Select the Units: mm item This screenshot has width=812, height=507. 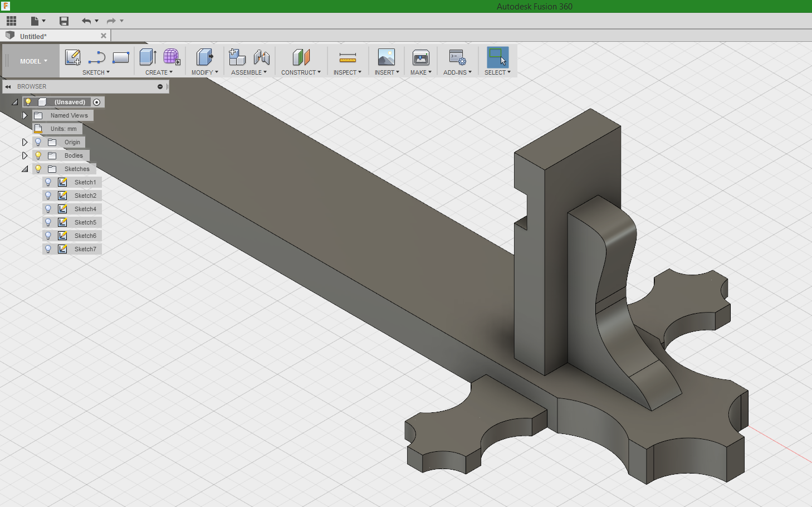pyautogui.click(x=63, y=129)
